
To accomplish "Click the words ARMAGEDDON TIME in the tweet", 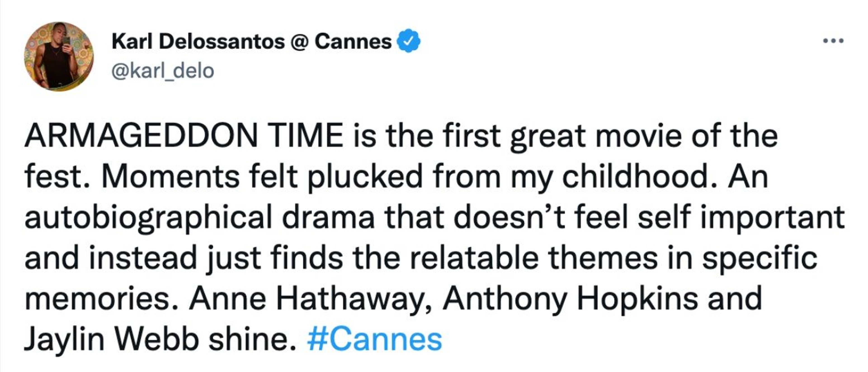I will [x=184, y=136].
